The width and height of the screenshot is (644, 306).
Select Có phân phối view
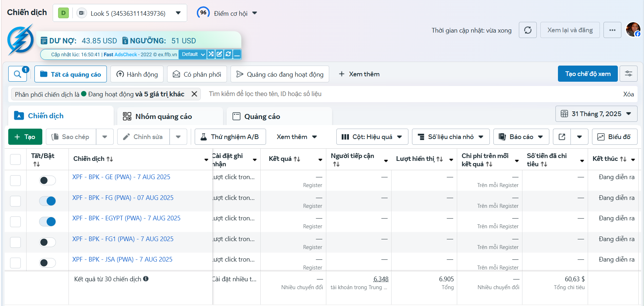(x=197, y=74)
